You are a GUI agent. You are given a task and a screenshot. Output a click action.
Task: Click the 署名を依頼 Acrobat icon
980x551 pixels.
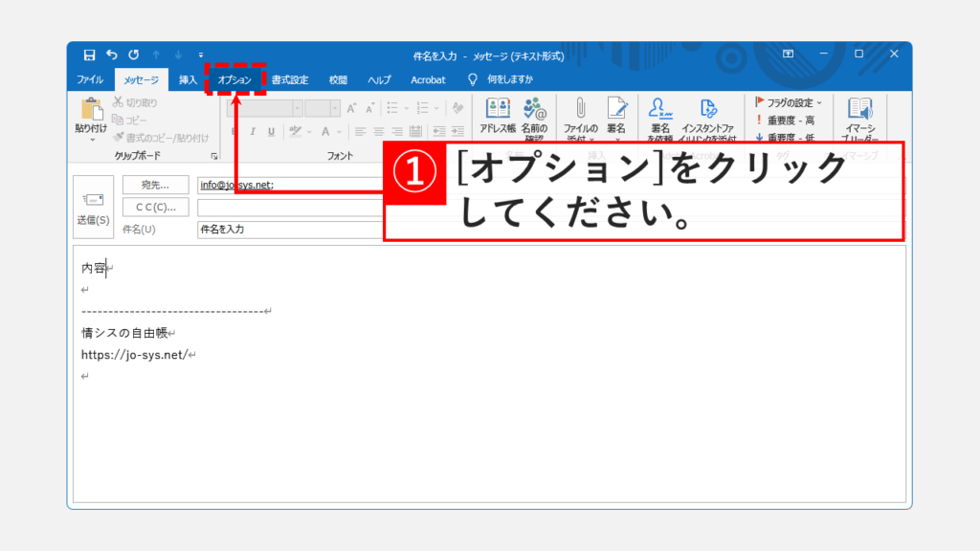coord(659,115)
